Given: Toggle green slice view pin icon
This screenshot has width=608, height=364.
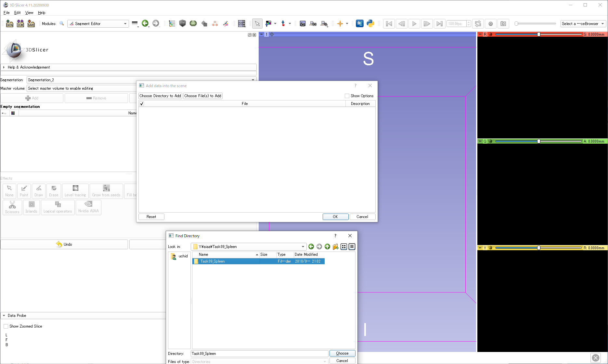Looking at the screenshot, I should (x=480, y=141).
